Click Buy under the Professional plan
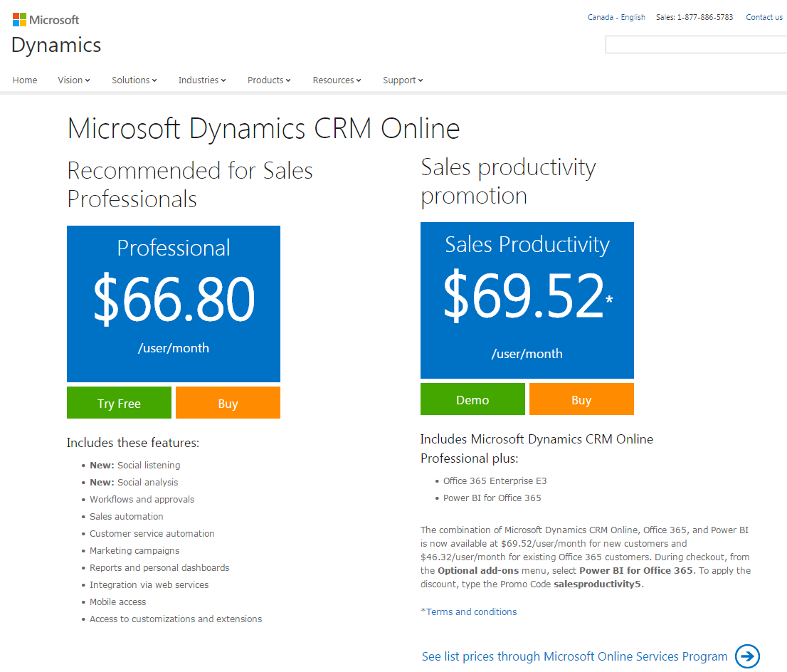Screen dimensions: 787x672 click(x=228, y=403)
